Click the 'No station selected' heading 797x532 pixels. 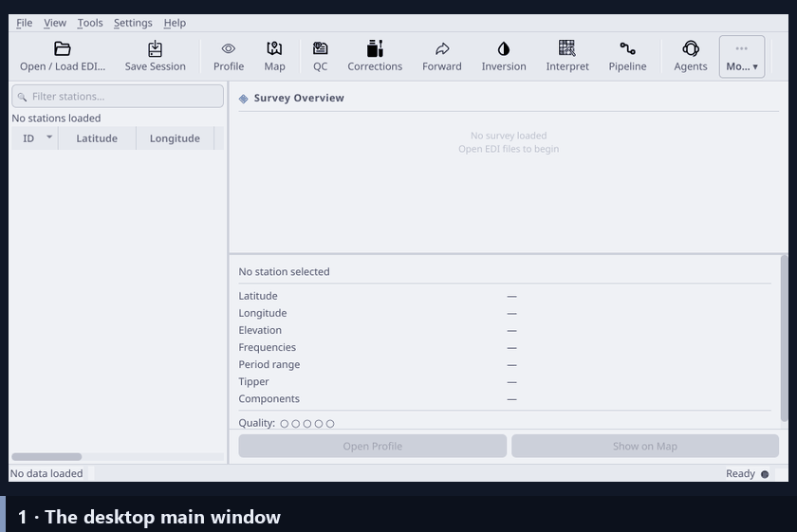284,272
